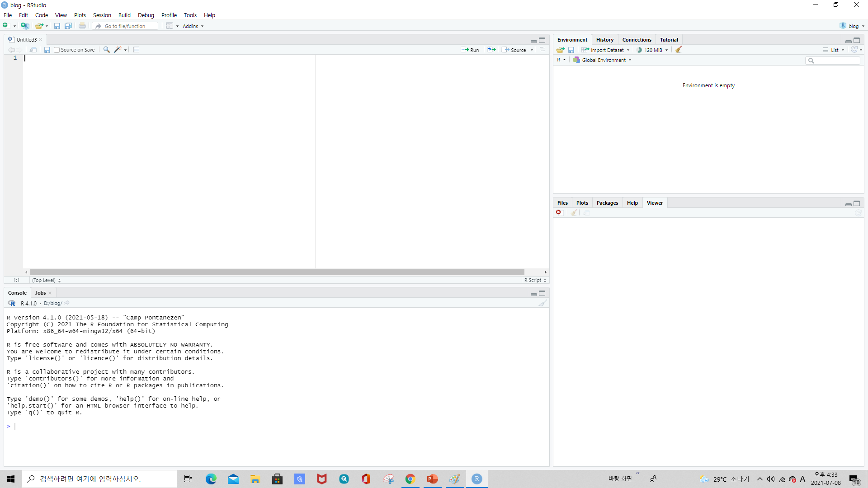Screen dimensions: 868x488
Task: Open the Addins dropdown menu
Action: pyautogui.click(x=193, y=26)
